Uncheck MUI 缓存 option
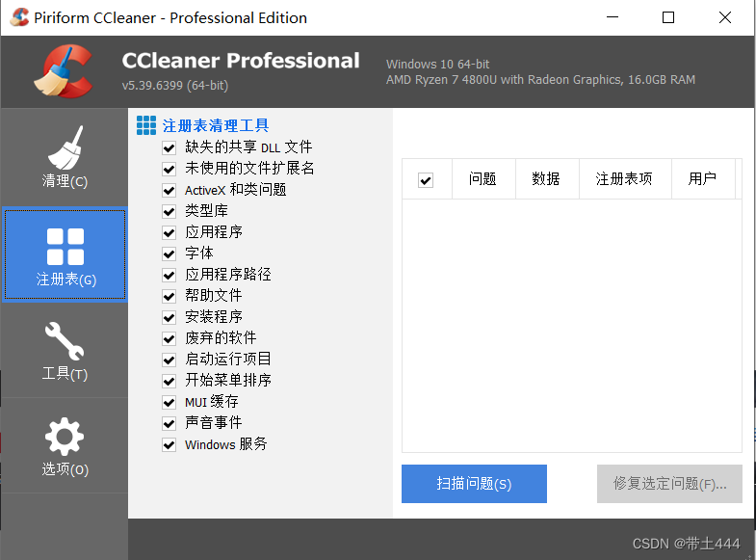Viewport: 756px width, 560px height. 169,402
